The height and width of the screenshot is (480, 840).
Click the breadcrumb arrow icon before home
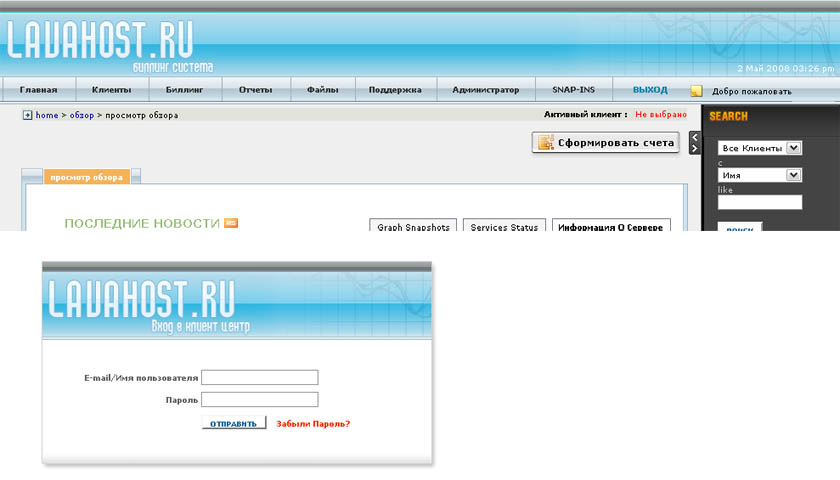pyautogui.click(x=27, y=115)
